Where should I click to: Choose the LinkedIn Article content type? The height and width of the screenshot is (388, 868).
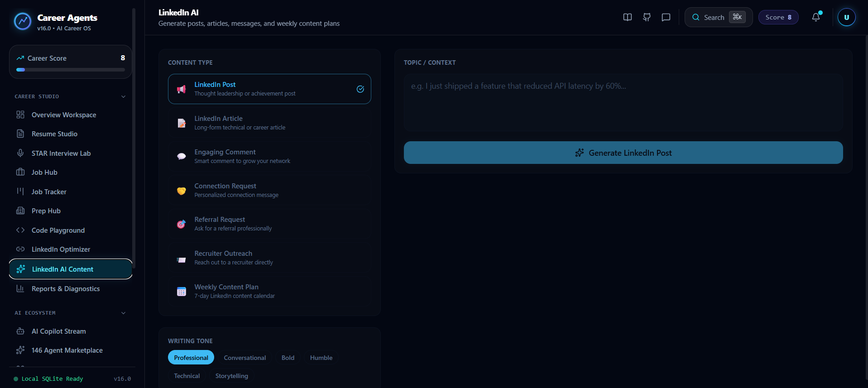(269, 123)
